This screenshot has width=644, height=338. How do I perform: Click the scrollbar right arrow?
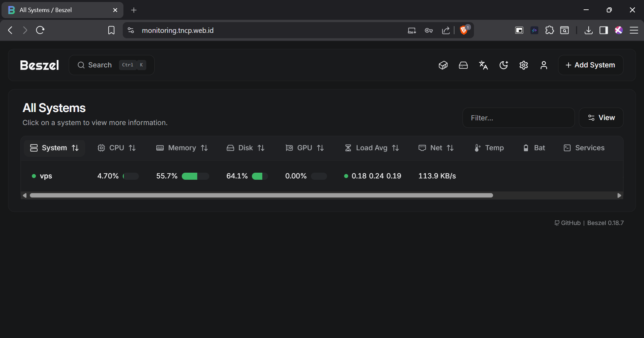pos(619,195)
